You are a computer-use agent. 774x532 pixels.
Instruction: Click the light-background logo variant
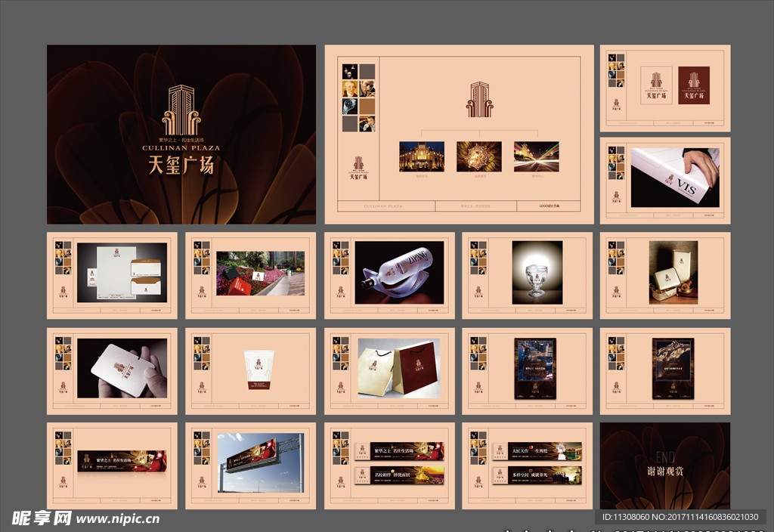pos(656,85)
